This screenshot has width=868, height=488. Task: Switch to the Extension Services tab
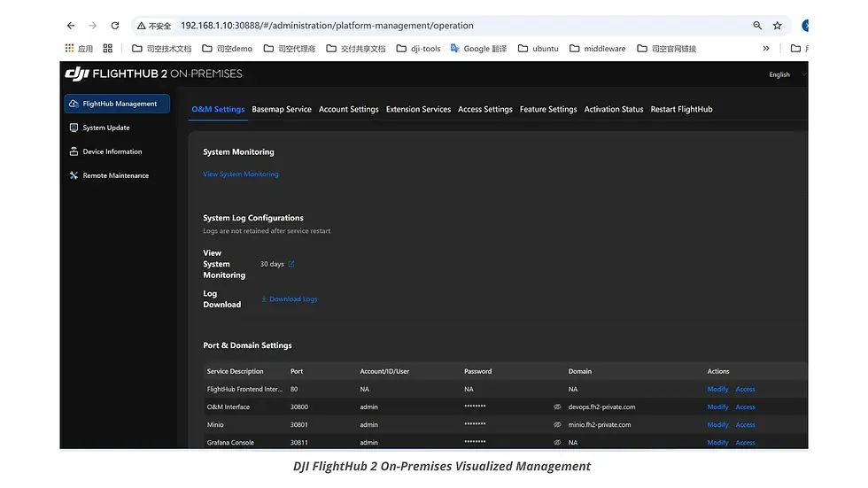[x=418, y=109]
